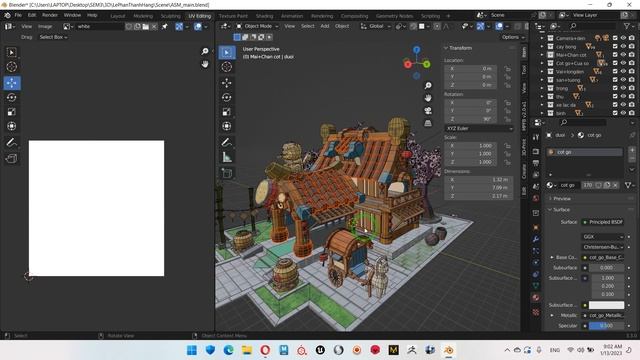Toggle camera view in the 3D viewport
Viewport: 640px width, 360px height.
(428, 111)
